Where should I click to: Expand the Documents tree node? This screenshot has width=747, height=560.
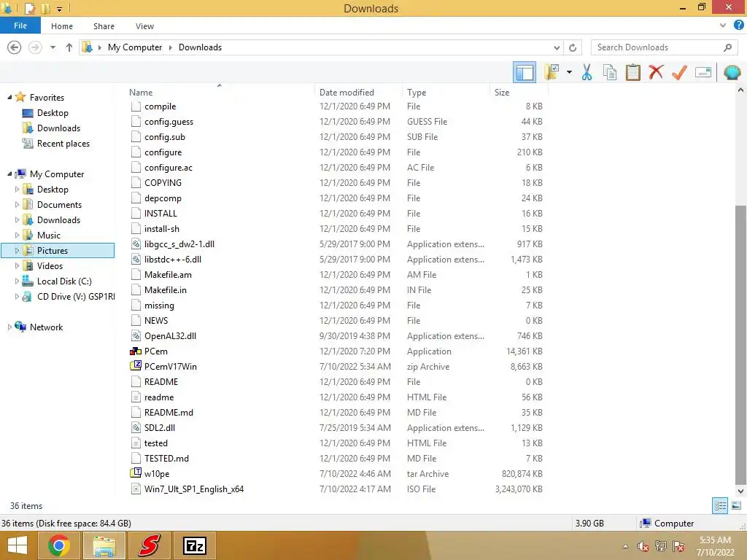18,205
